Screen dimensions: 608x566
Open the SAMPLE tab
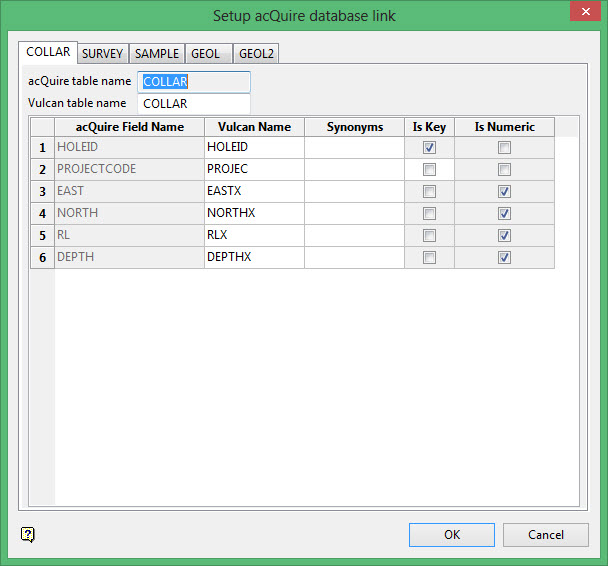pos(157,53)
